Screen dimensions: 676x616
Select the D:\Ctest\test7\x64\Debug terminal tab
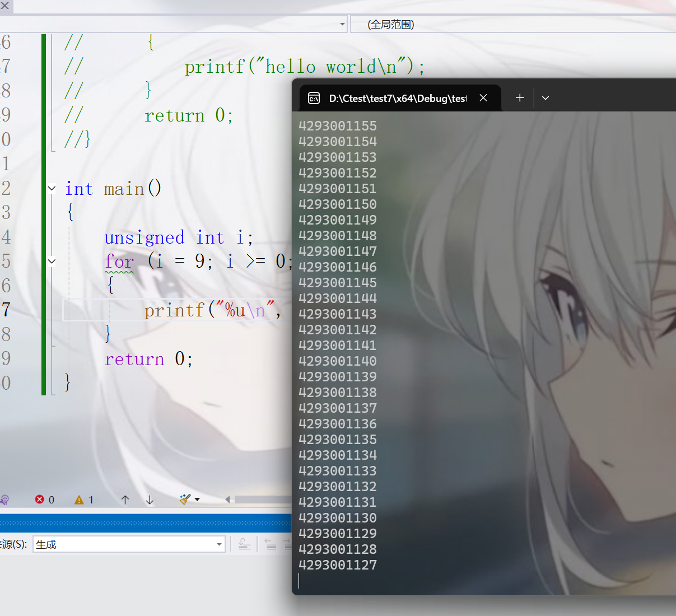[400, 98]
